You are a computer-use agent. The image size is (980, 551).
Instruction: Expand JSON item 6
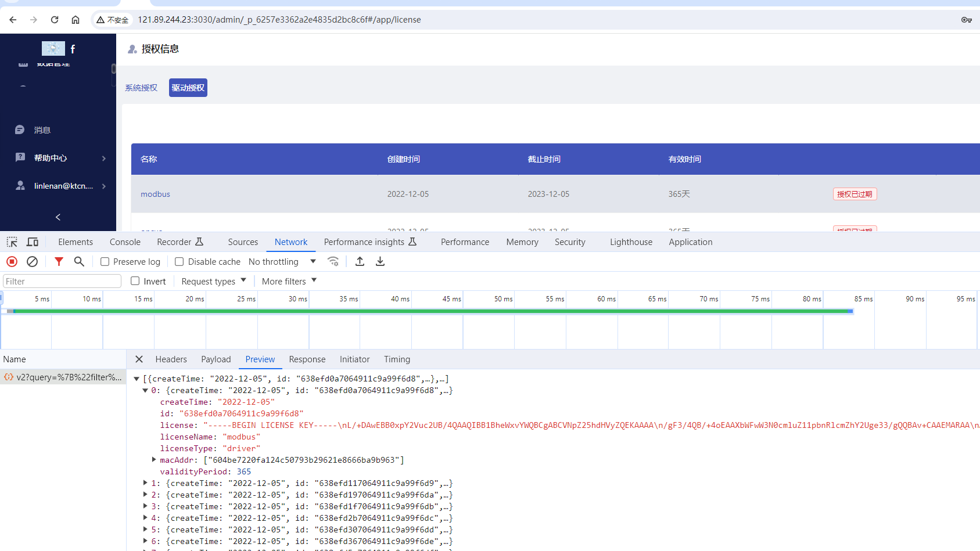pos(145,541)
